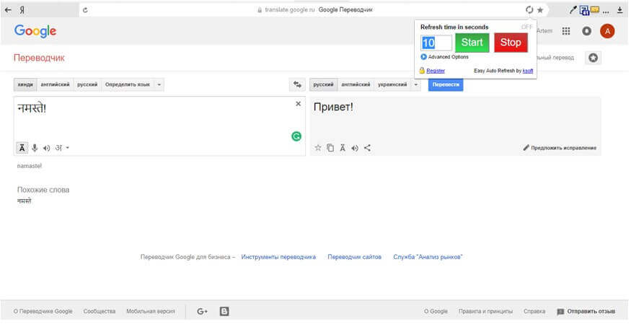Viewport: 644px width, 324px height.
Task: Click the refresh time seconds field
Action: coord(437,43)
